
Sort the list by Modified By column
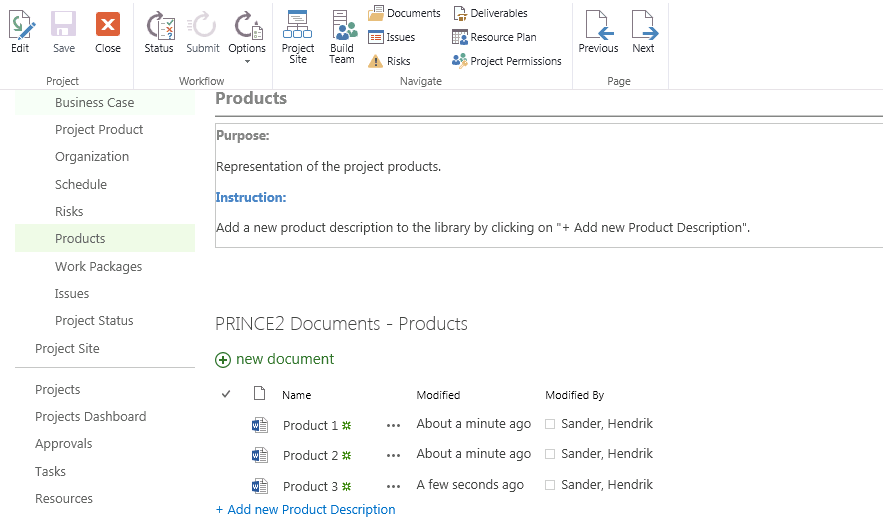pyautogui.click(x=574, y=395)
